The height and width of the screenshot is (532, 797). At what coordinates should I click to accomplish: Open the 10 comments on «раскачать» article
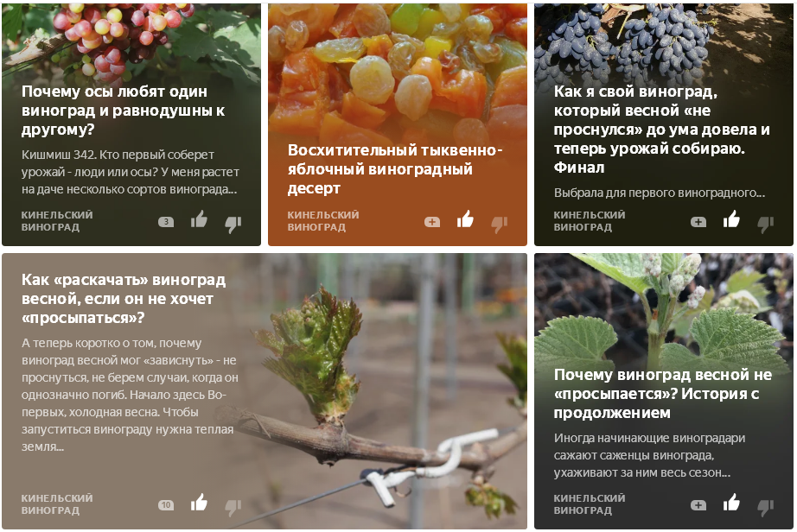(166, 505)
